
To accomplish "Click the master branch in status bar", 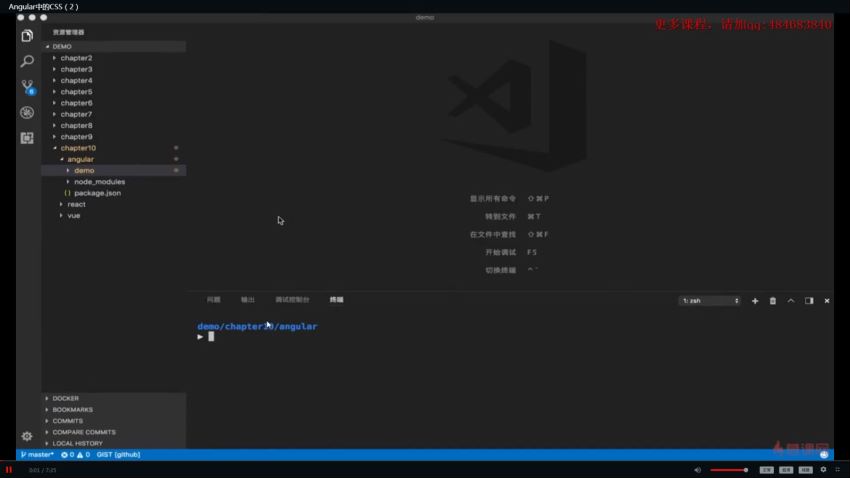I will pyautogui.click(x=38, y=455).
